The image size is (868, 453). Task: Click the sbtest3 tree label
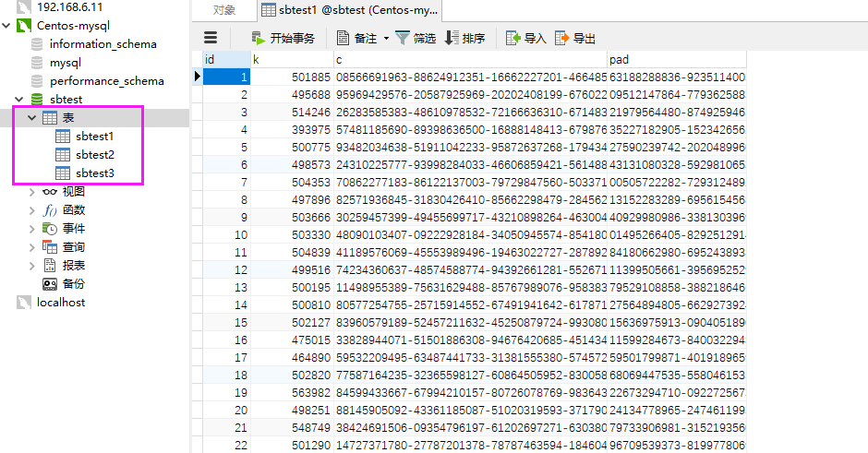(x=95, y=173)
